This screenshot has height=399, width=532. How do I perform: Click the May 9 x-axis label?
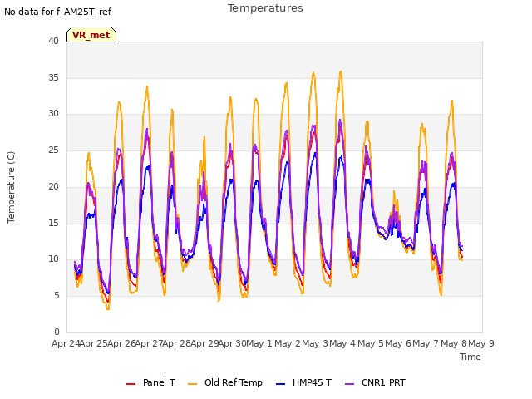click(x=481, y=343)
